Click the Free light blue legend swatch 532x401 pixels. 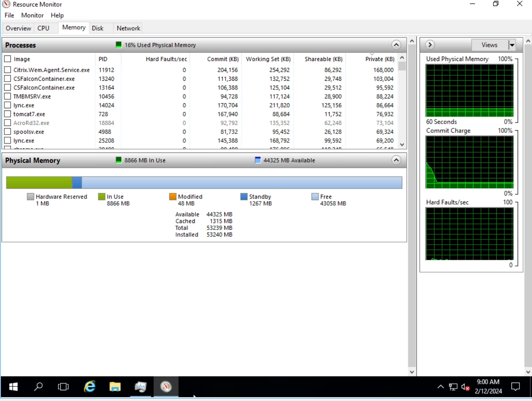315,196
